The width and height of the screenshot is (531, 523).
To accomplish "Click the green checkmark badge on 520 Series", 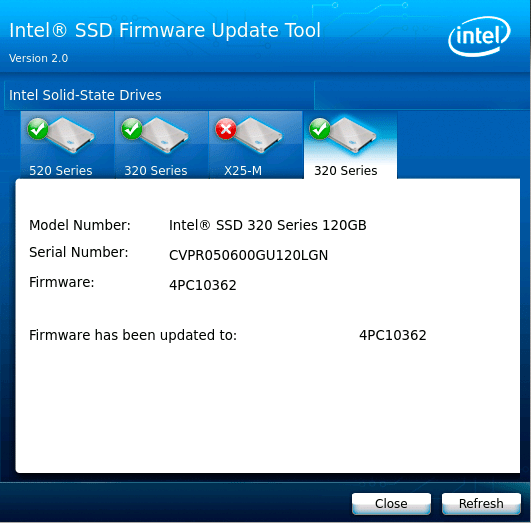I will [x=38, y=129].
